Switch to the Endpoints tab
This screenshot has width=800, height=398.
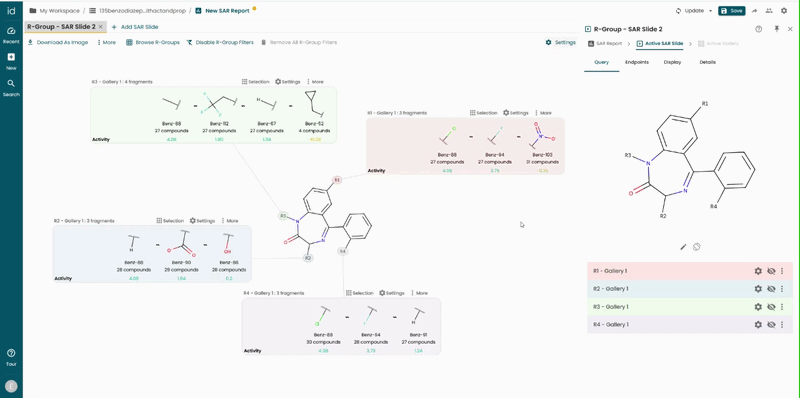pos(637,62)
